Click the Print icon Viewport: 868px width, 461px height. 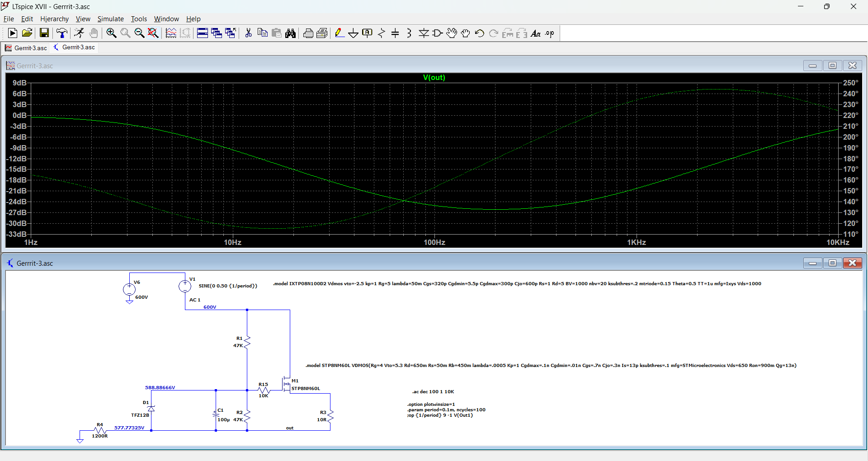(308, 33)
